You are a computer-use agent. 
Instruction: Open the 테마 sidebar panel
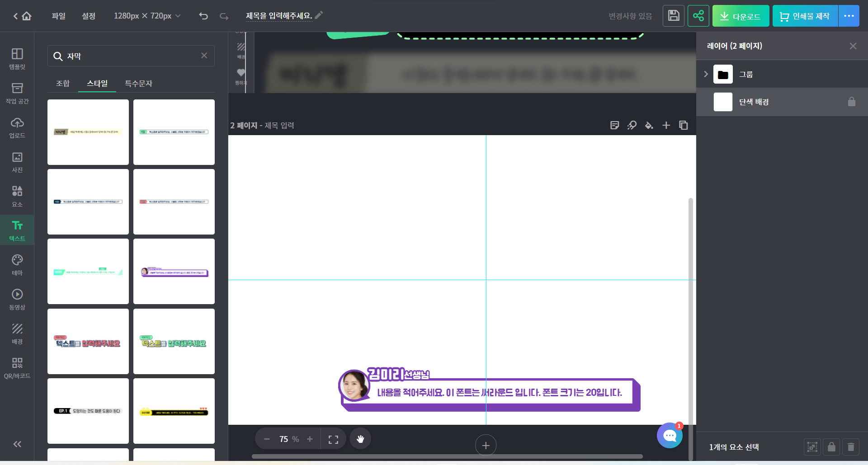[x=17, y=265]
